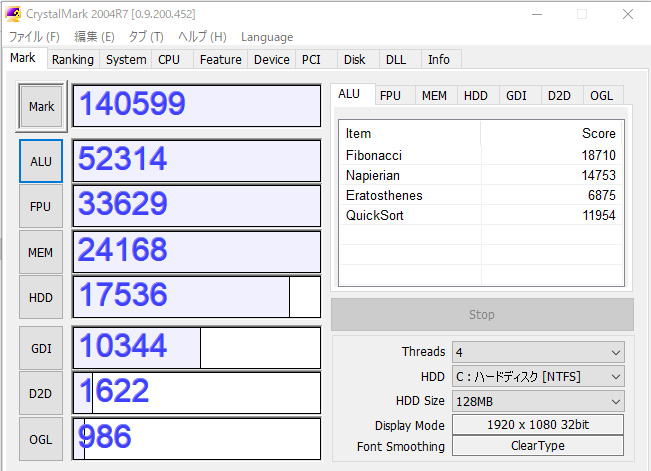The height and width of the screenshot is (471, 651).
Task: Click the Napierian score 14753
Action: (598, 175)
